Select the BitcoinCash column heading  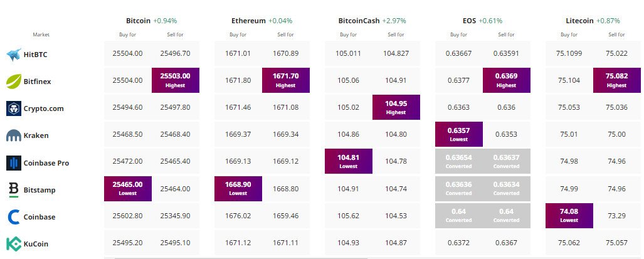click(x=359, y=21)
